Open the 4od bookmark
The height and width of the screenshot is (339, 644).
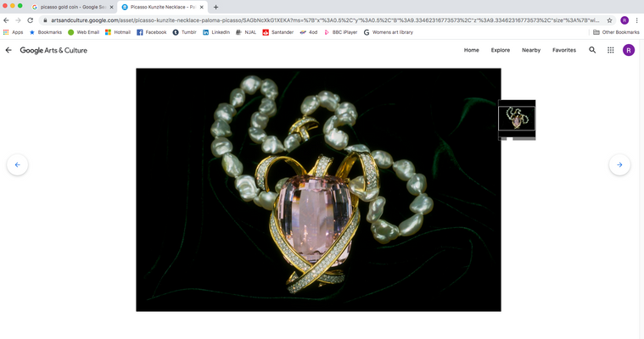pyautogui.click(x=309, y=32)
